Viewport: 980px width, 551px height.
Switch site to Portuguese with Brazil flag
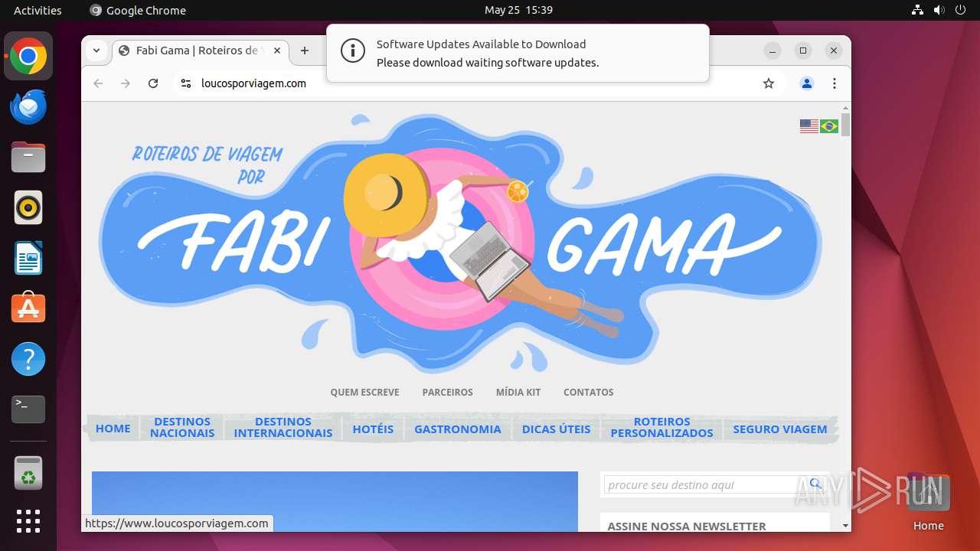click(x=829, y=126)
